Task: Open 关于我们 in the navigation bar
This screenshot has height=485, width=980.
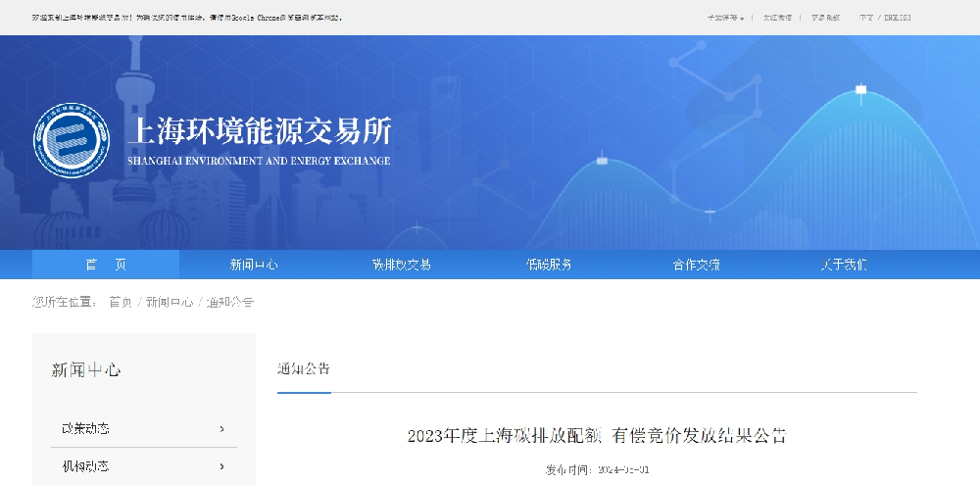Action: coord(844,265)
